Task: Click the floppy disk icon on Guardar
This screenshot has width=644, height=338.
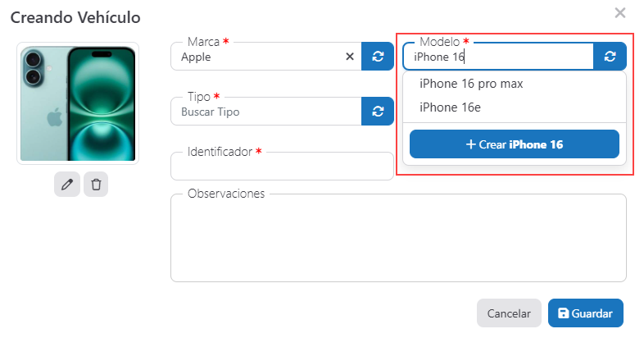Action: click(563, 313)
